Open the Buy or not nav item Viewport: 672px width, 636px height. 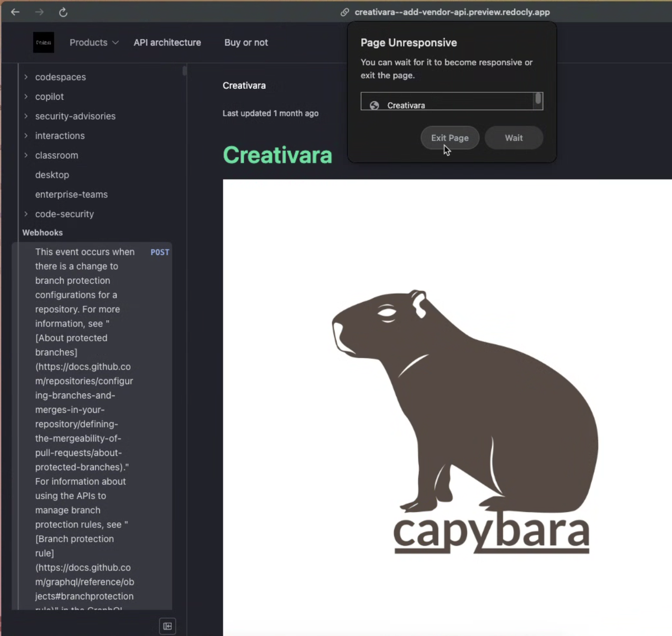(x=246, y=42)
